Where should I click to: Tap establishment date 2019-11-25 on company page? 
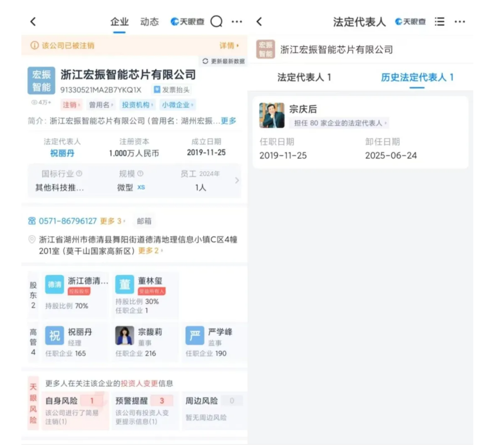pos(206,153)
